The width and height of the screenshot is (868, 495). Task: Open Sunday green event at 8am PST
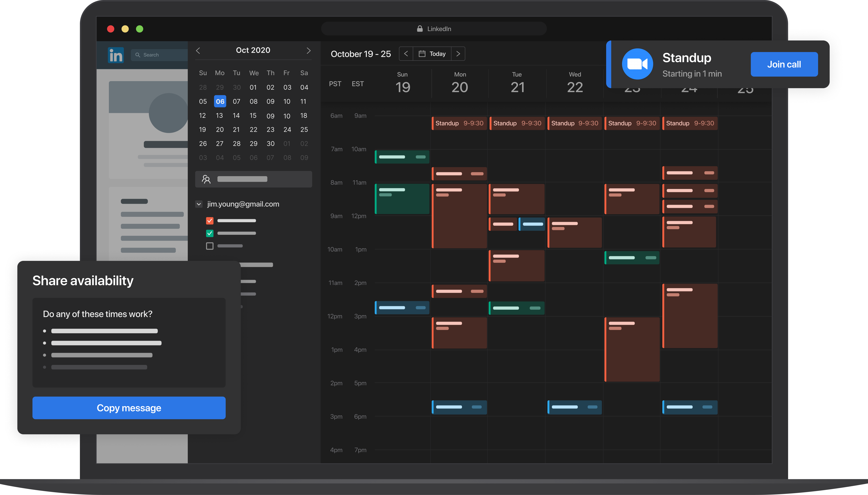[x=402, y=199]
